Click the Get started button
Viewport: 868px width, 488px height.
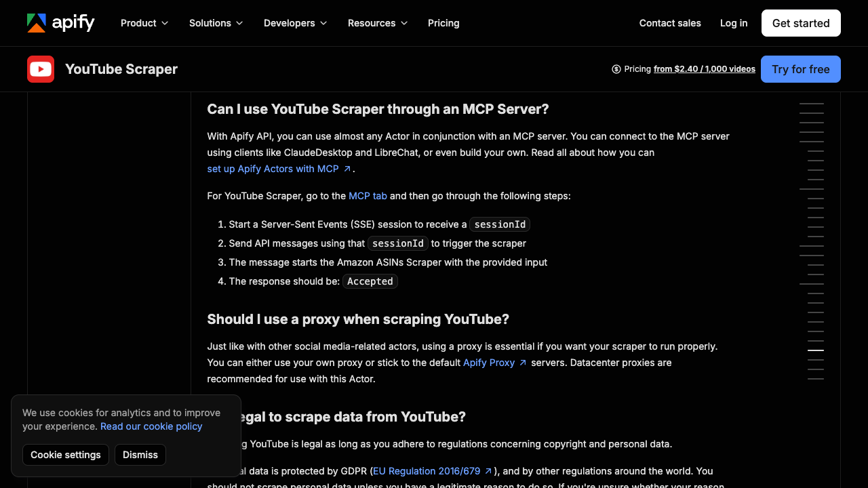point(801,23)
